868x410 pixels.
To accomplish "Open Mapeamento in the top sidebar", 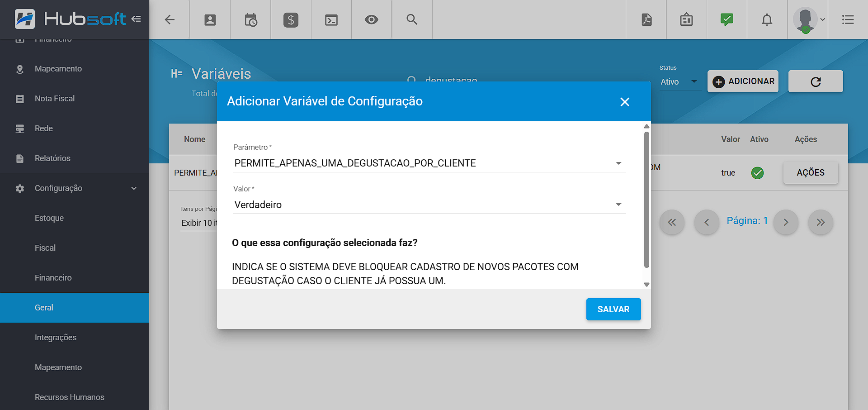I will 75,69.
